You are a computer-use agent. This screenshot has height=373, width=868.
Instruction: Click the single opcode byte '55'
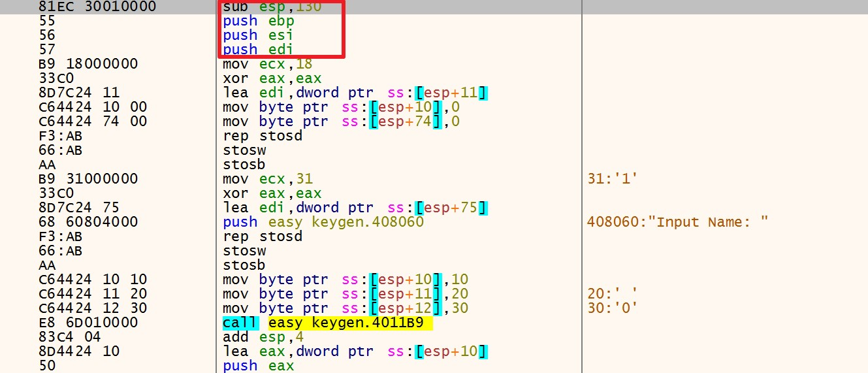coord(48,21)
